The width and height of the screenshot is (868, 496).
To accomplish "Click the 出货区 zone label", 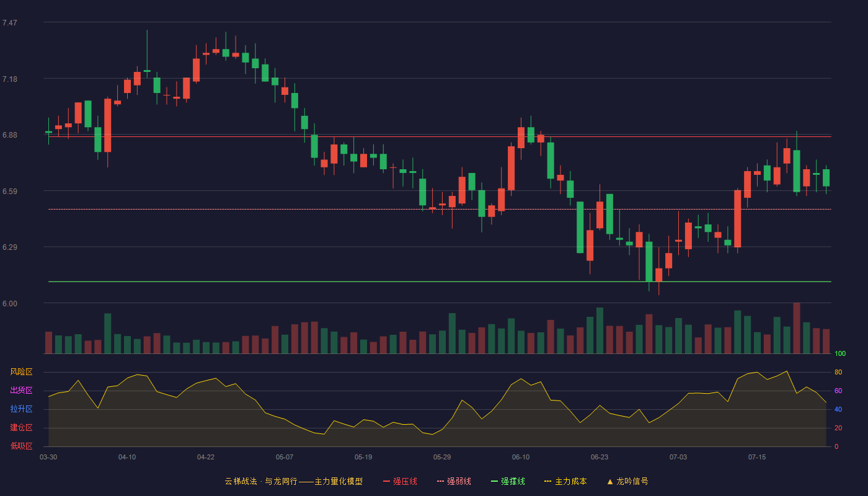I will tap(21, 391).
